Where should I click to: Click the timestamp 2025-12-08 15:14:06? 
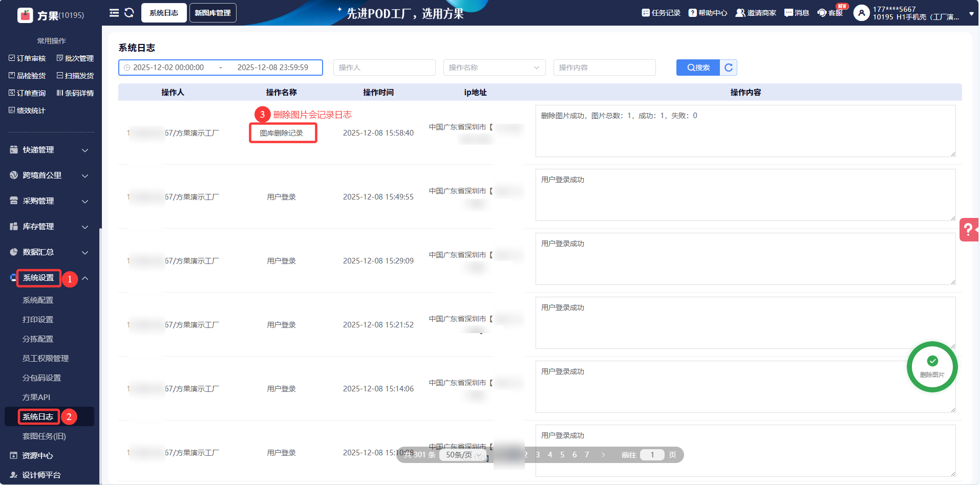click(378, 389)
